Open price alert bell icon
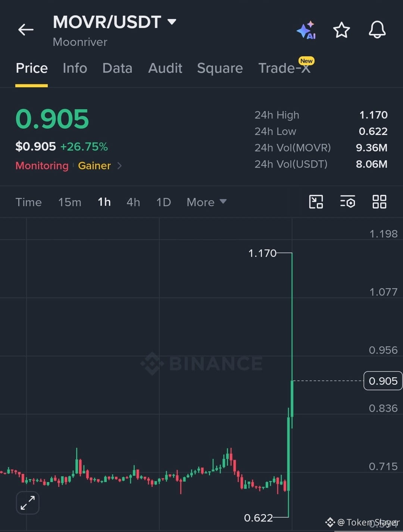This screenshot has height=532, width=403. tap(377, 30)
